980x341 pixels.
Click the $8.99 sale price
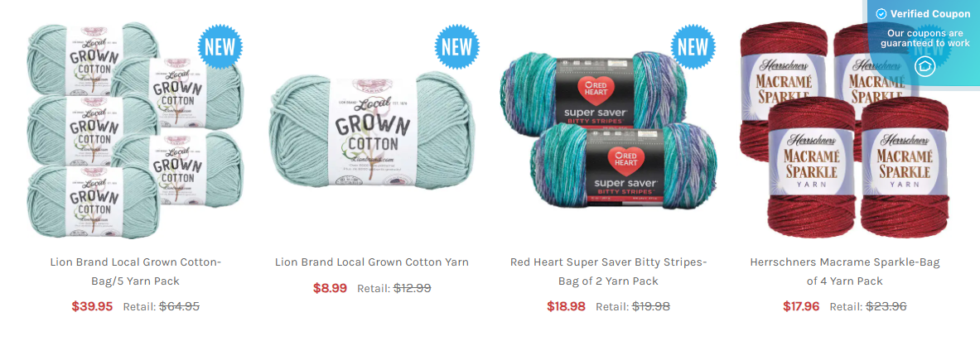tap(330, 289)
